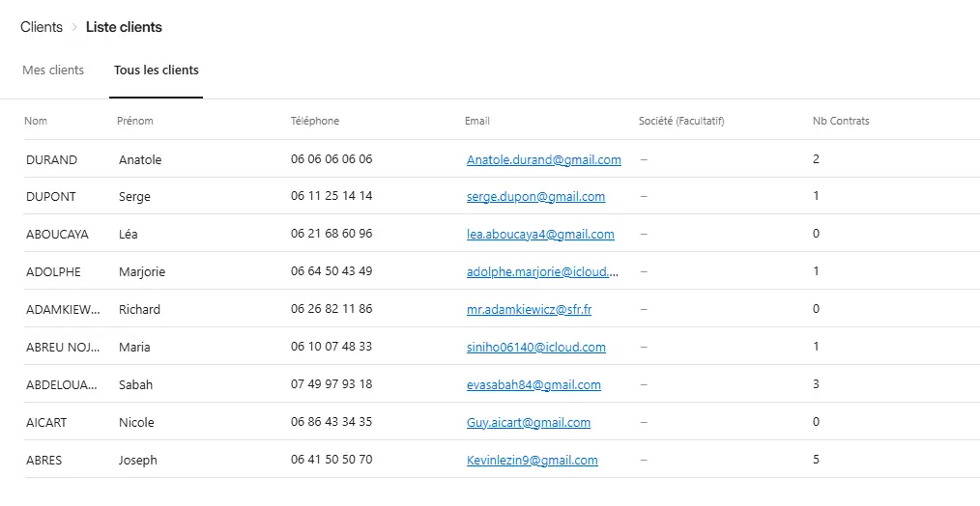Click the siniho06140@icloud.com email link
980x506 pixels.
coord(535,348)
